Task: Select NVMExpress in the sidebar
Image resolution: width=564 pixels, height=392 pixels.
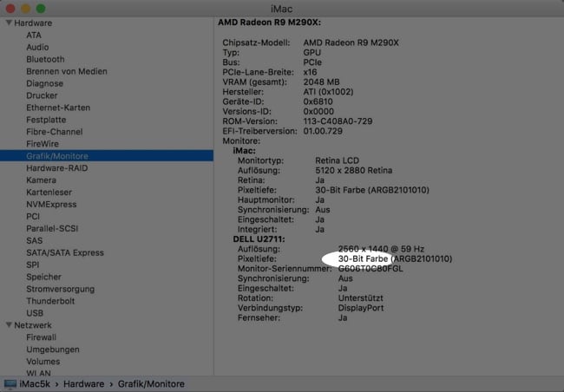Action: point(51,205)
